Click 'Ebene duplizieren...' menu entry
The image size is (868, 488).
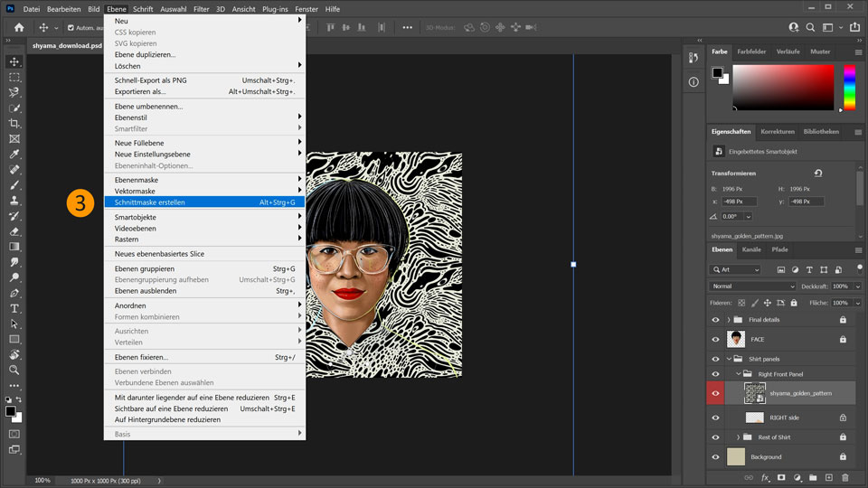coord(145,54)
